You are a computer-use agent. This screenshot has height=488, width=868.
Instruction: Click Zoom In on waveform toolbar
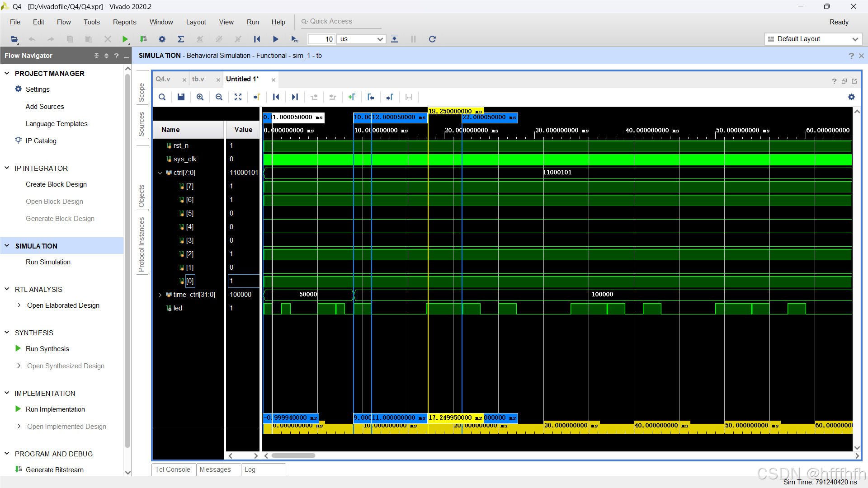pyautogui.click(x=200, y=97)
